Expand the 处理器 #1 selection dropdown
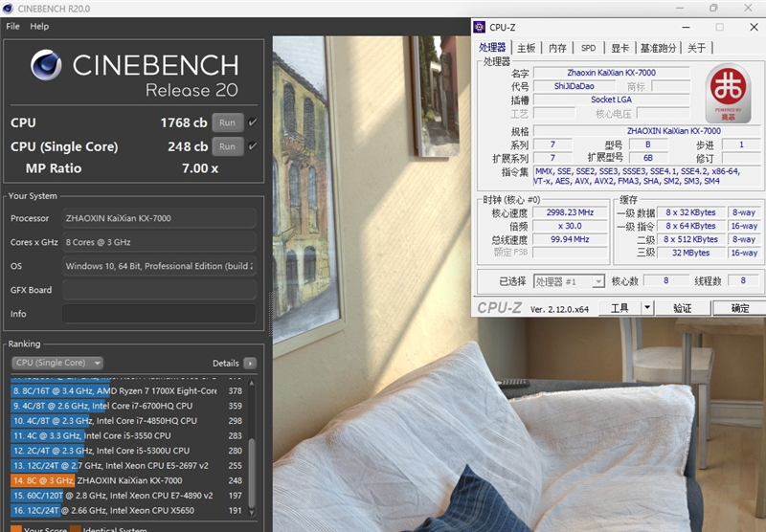The image size is (766, 532). (598, 281)
